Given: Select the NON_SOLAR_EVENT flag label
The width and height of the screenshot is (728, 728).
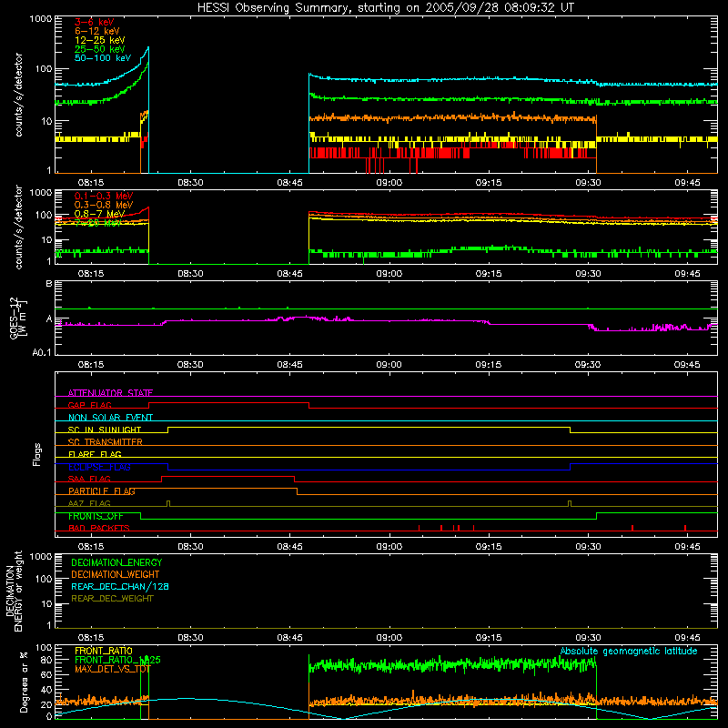Looking at the screenshot, I should (x=110, y=418).
